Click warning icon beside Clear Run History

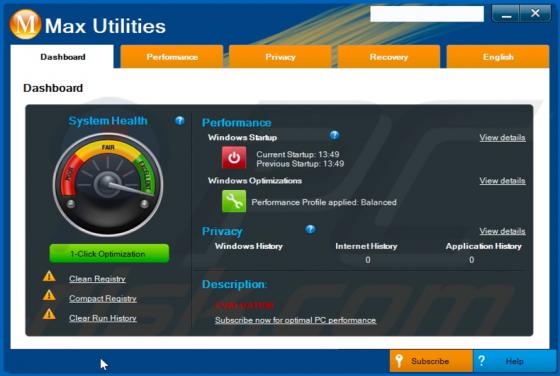tap(49, 315)
